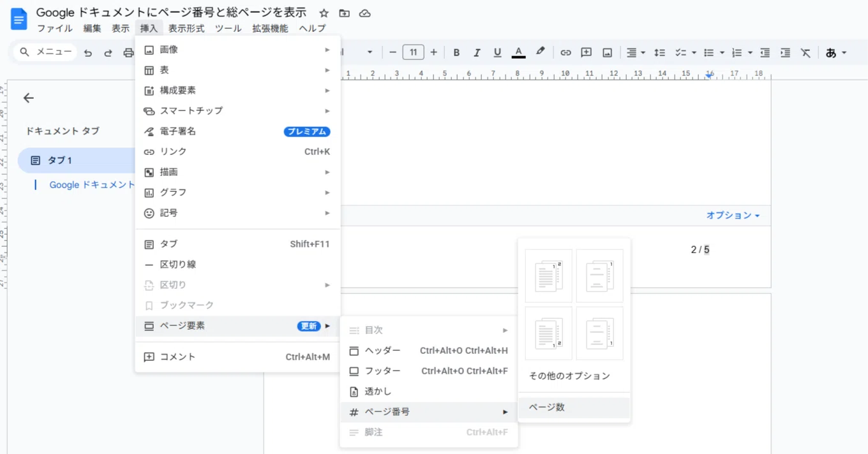Open the ヘルプ menu
868x454 pixels.
point(312,28)
